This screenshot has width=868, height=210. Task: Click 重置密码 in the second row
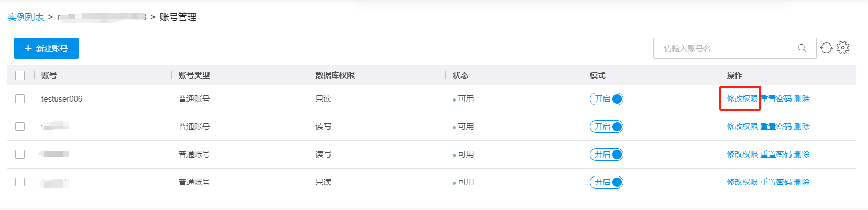tap(776, 127)
